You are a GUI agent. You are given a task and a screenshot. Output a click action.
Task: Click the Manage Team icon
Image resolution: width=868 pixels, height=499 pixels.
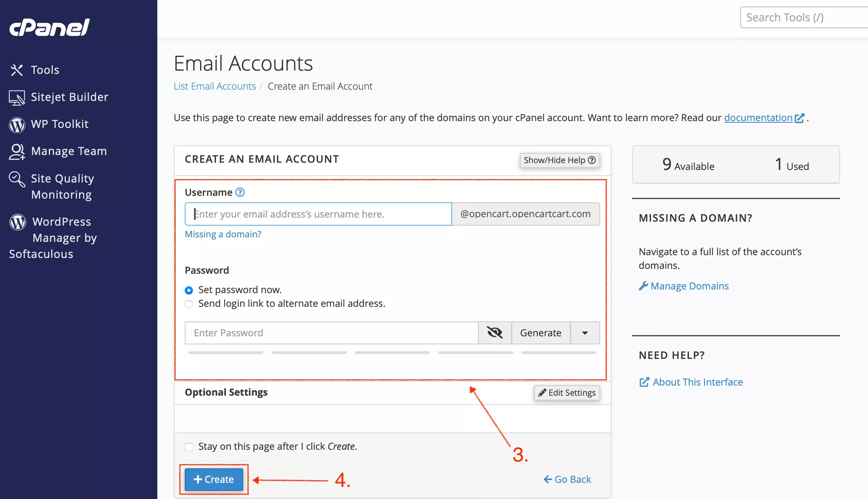pyautogui.click(x=17, y=151)
